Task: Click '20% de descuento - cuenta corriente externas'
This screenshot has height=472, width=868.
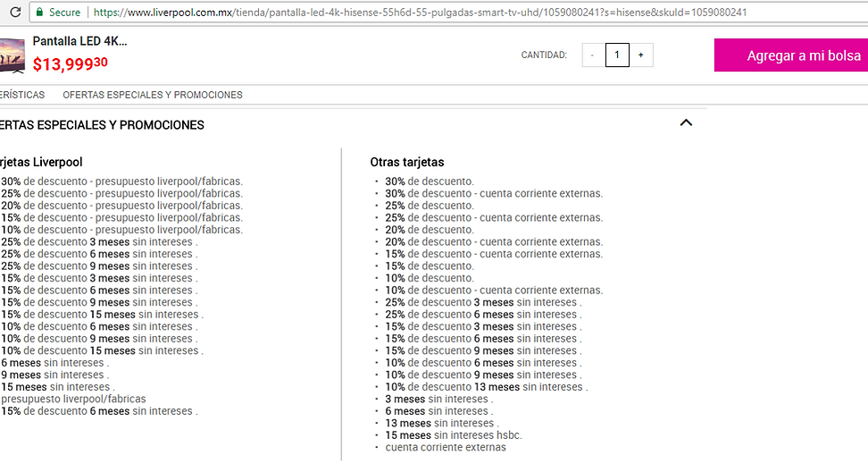Action: (494, 242)
